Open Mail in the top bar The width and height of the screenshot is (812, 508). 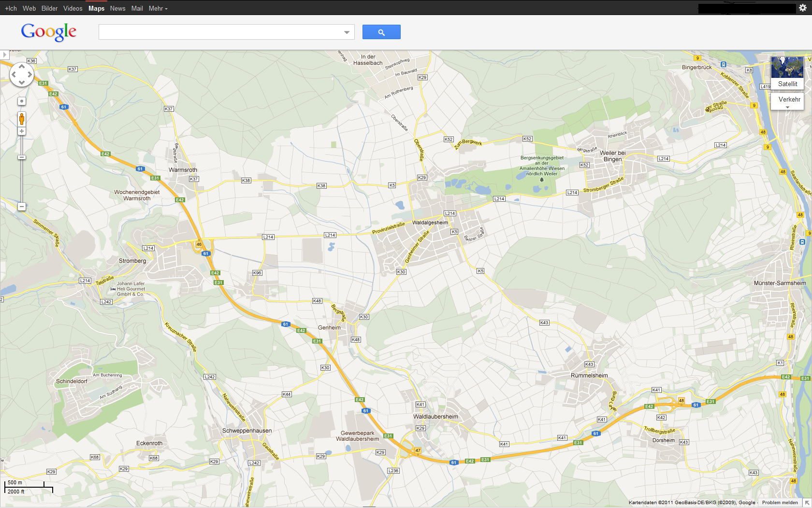pos(137,8)
